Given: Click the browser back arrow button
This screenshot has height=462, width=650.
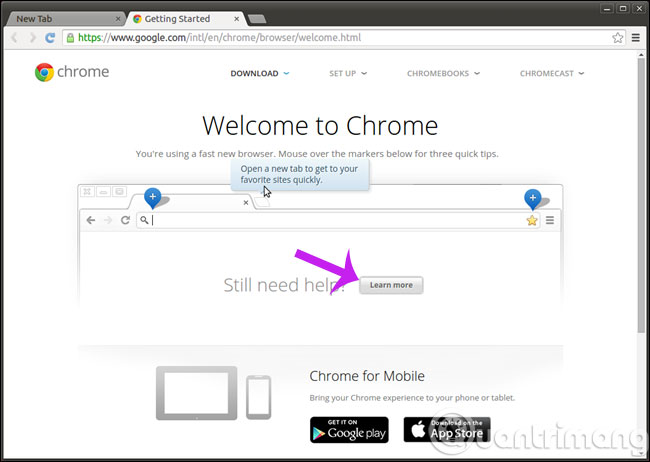Looking at the screenshot, I should pos(15,38).
